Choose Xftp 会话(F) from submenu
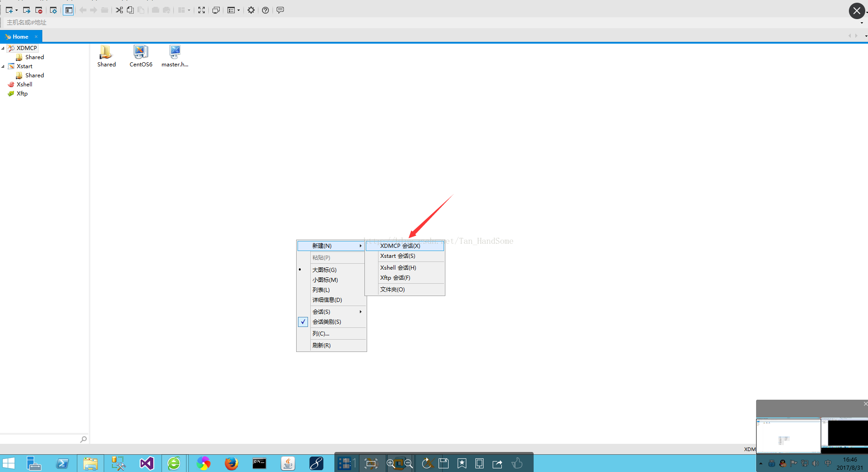This screenshot has width=868, height=472. (405, 277)
